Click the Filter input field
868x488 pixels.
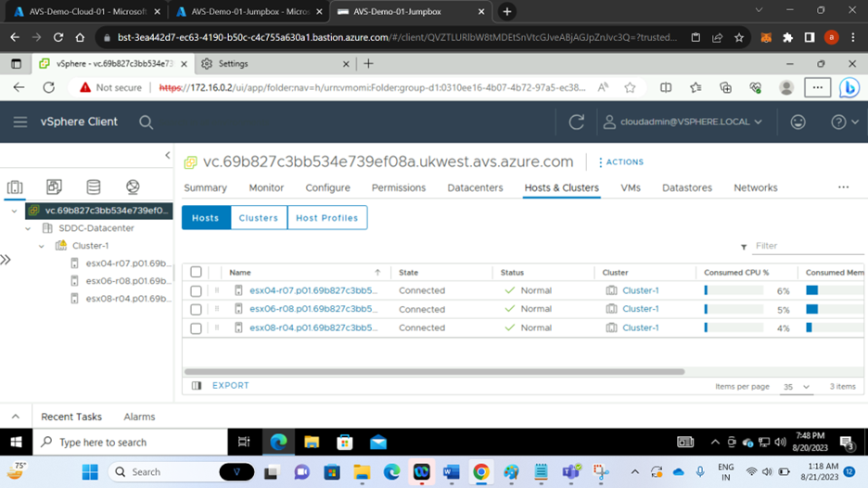pos(808,246)
